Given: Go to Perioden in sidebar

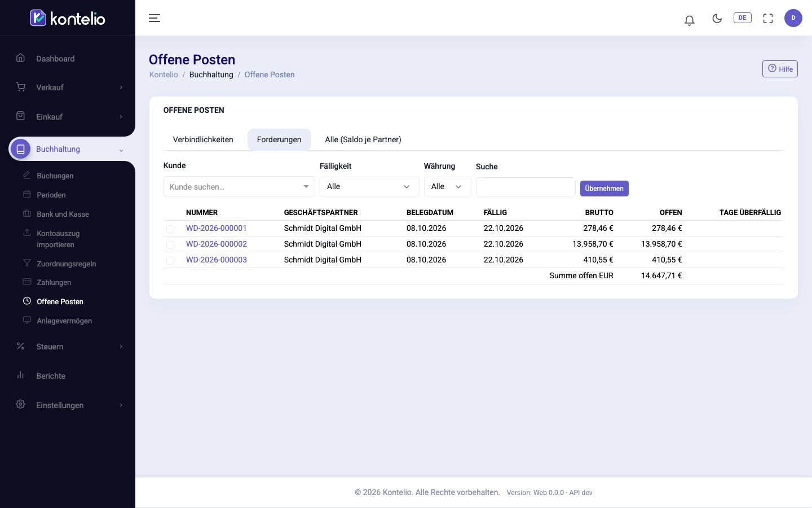Looking at the screenshot, I should (x=51, y=195).
